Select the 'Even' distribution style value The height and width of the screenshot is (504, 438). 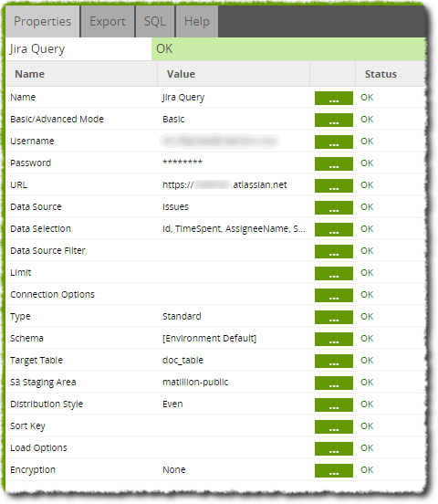click(172, 404)
